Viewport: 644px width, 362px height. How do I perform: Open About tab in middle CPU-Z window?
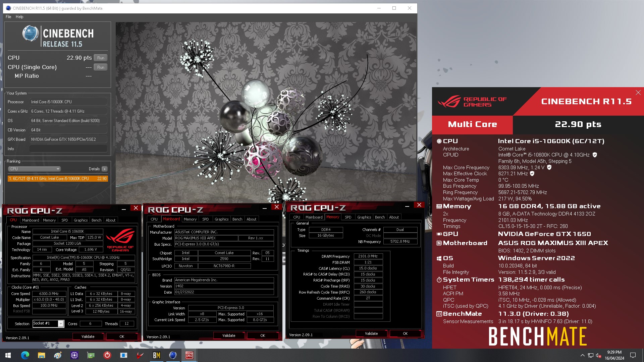pyautogui.click(x=252, y=219)
